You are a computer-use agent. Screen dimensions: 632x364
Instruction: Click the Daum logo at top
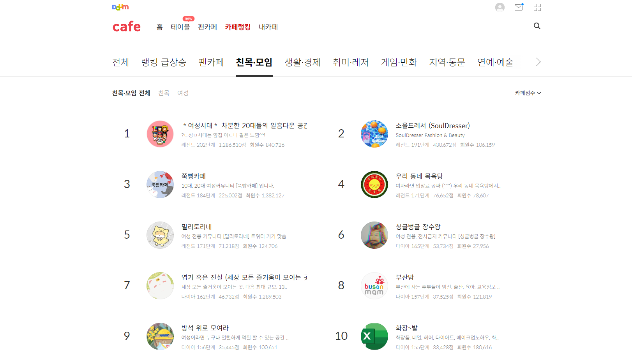click(x=120, y=7)
